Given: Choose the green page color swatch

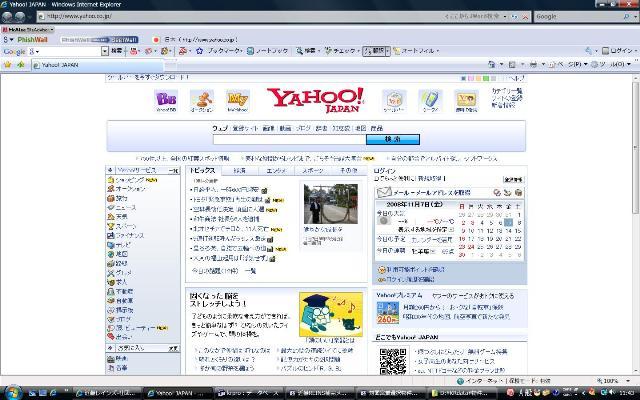Looking at the screenshot, I should click(x=486, y=78).
